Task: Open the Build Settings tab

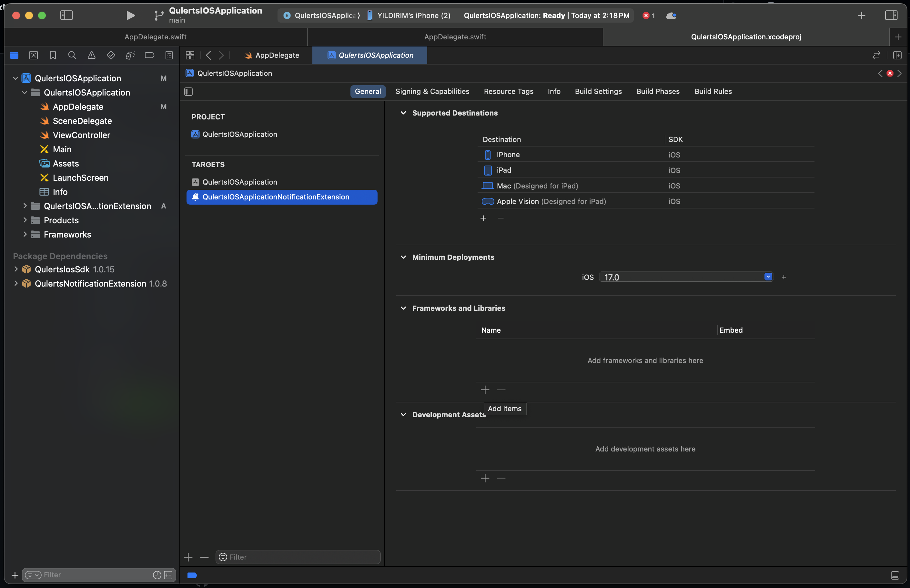Action: point(598,92)
